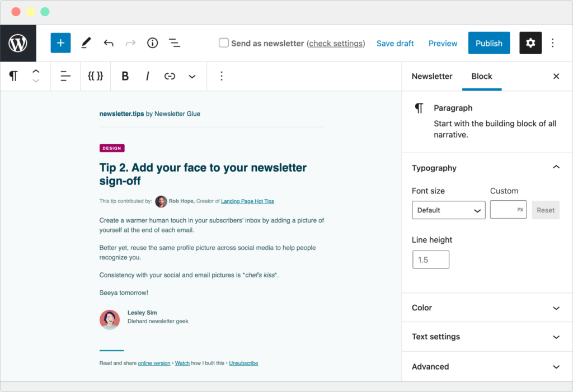Open the paragraph block options kebab menu
Screen dimensions: 573x392
(x=222, y=76)
